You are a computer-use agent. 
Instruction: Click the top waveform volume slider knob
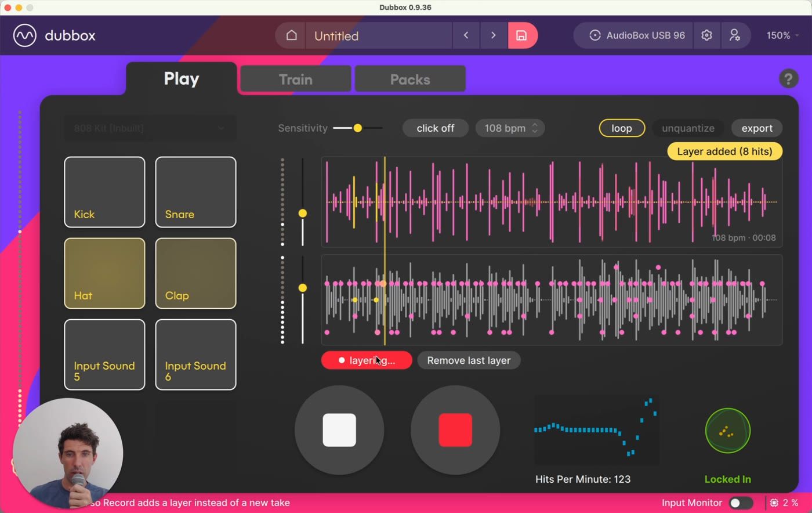[303, 214]
